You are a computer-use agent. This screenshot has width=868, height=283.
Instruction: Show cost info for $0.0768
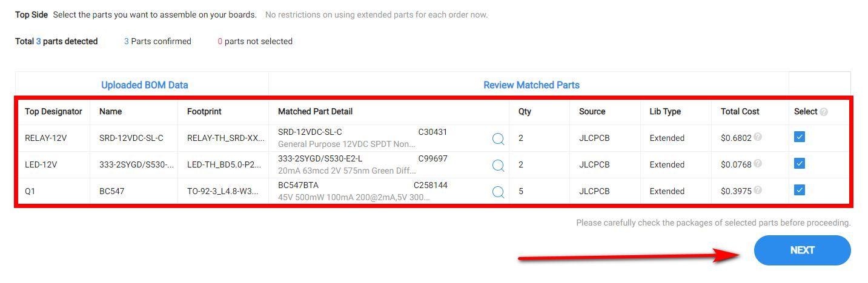[x=758, y=164]
